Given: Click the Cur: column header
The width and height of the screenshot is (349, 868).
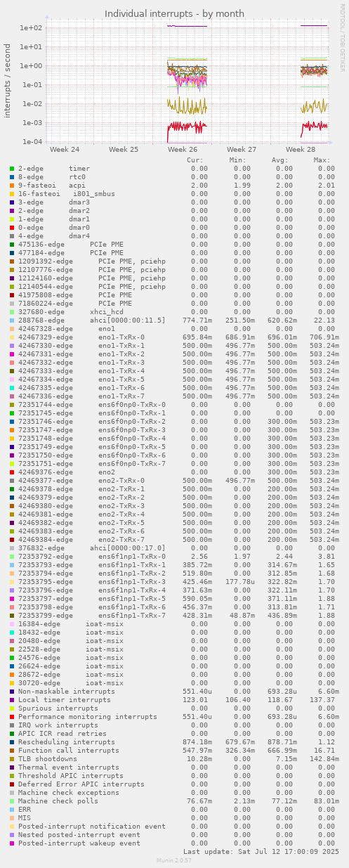Looking at the screenshot, I should pos(195,160).
